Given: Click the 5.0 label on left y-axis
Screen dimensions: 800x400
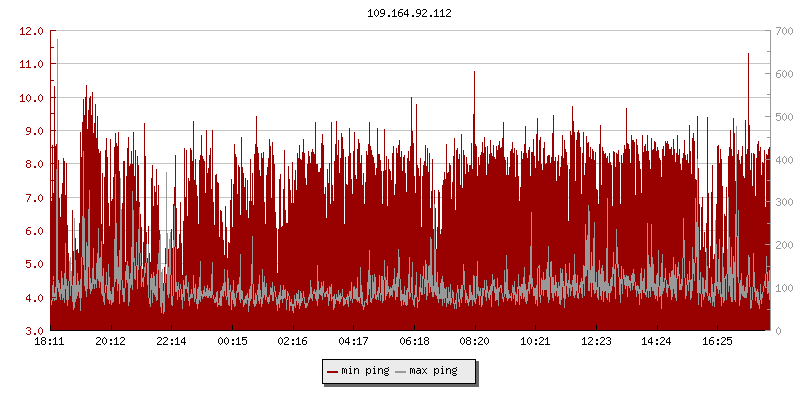Looking at the screenshot, I should click(x=34, y=264).
